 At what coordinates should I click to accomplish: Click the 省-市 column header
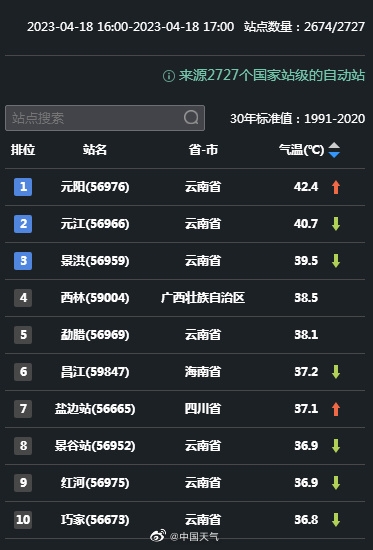[203, 150]
